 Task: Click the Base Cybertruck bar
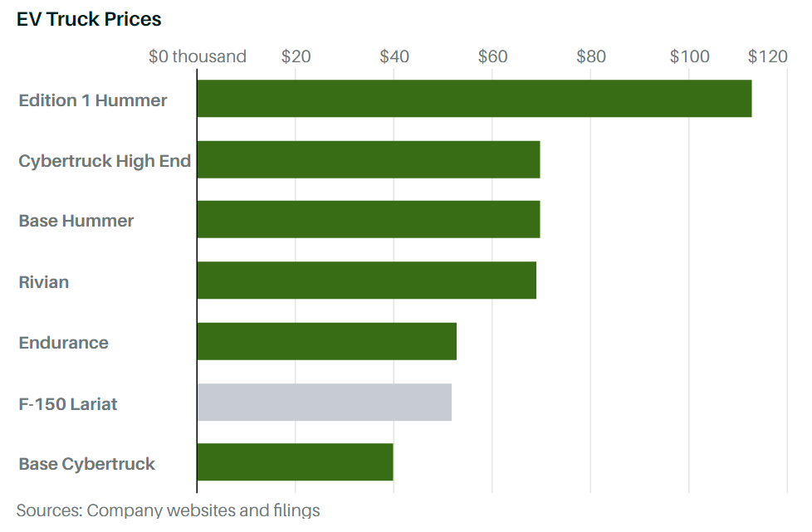pos(295,462)
